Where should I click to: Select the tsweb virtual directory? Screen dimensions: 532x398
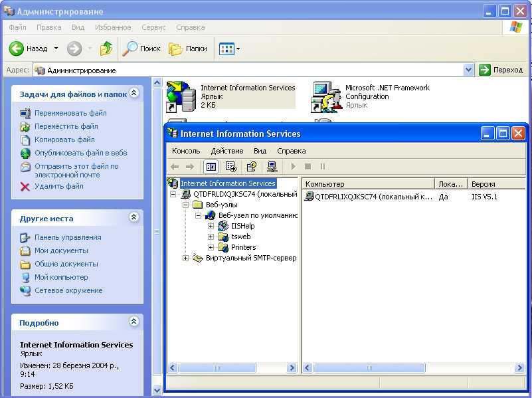(x=240, y=237)
